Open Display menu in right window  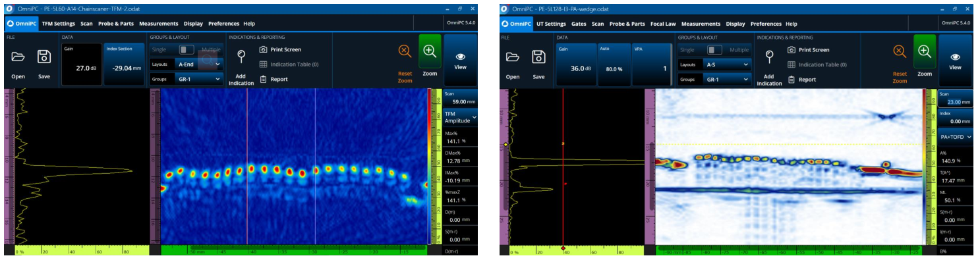click(x=735, y=24)
